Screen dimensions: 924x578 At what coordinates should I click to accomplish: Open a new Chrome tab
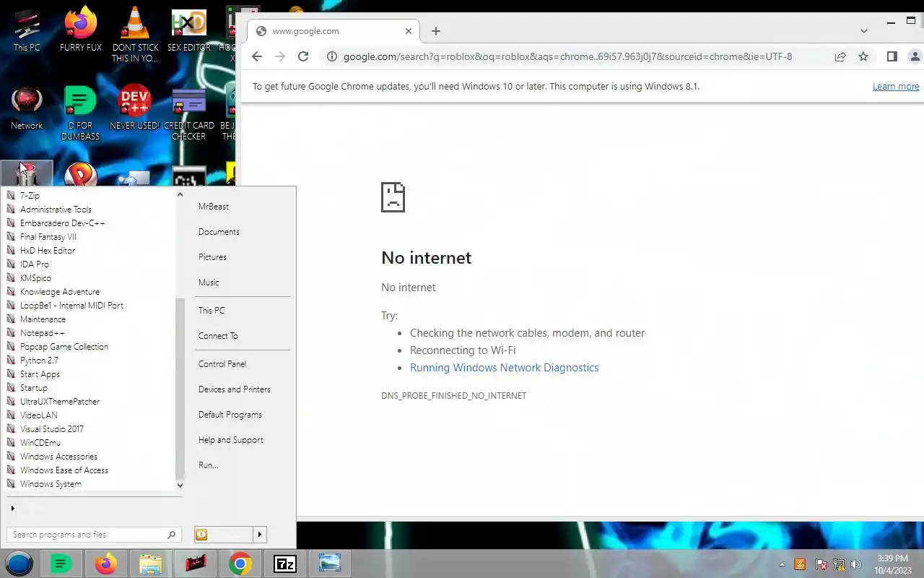coord(435,31)
